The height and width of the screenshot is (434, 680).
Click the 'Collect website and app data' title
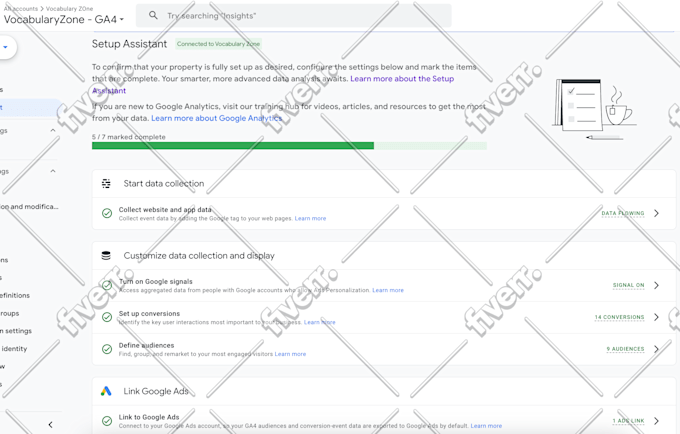pyautogui.click(x=165, y=209)
